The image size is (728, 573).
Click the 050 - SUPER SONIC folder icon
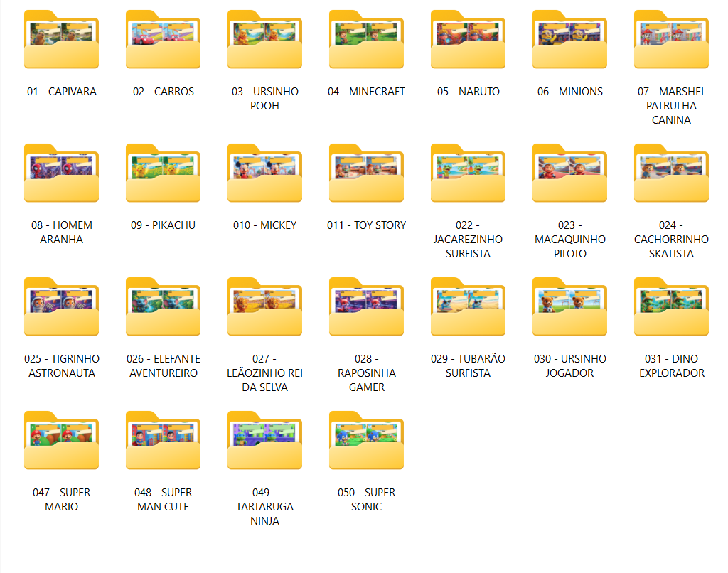tap(366, 441)
